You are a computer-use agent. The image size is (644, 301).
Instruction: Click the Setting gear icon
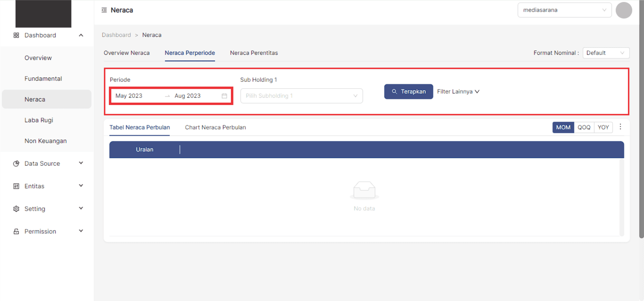click(16, 209)
